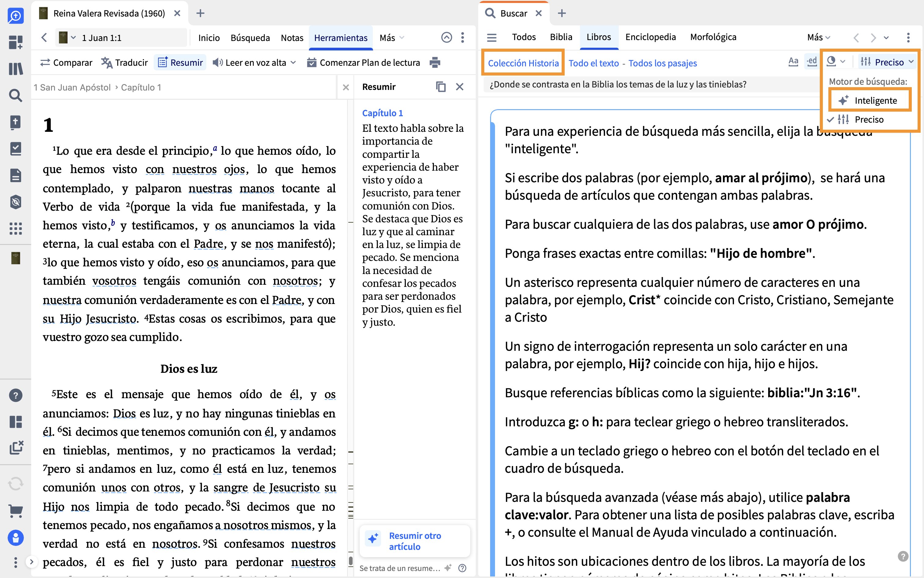924x578 pixels.
Task: Switch to the Búsqueda tab
Action: point(250,37)
